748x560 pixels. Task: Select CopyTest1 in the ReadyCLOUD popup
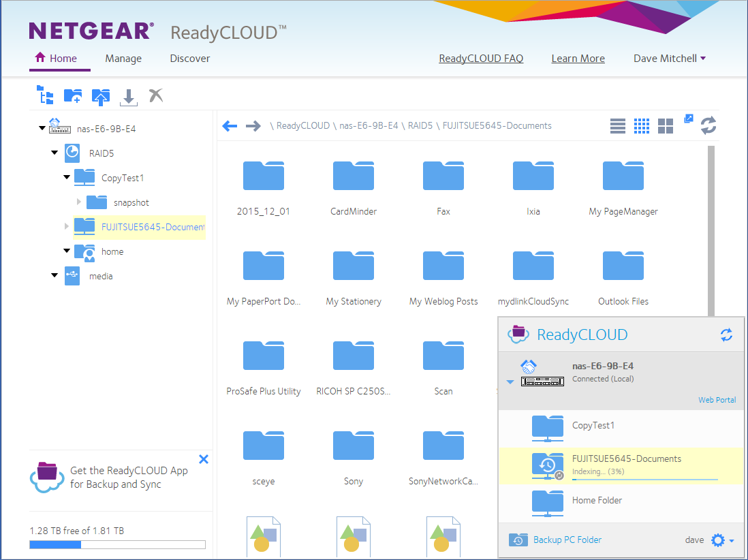[x=621, y=427]
